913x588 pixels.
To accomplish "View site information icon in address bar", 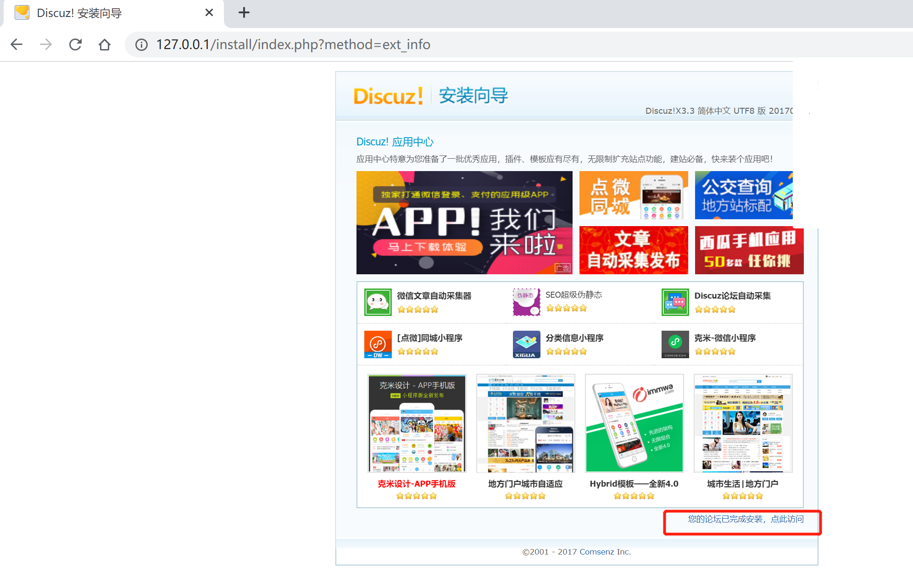I will [x=141, y=44].
